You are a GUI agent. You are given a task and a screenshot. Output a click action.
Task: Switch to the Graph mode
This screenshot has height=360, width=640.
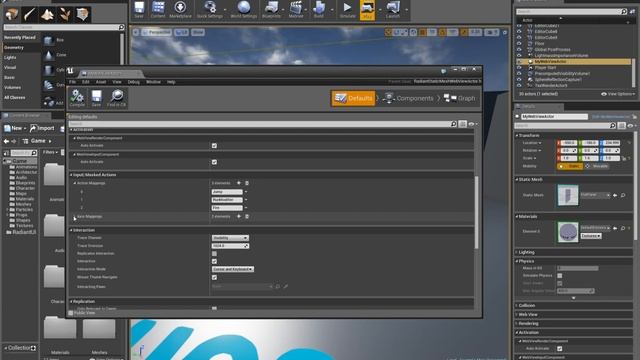tap(460, 98)
